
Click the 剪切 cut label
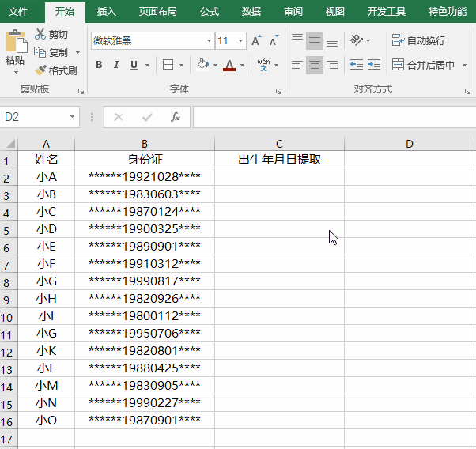59,35
